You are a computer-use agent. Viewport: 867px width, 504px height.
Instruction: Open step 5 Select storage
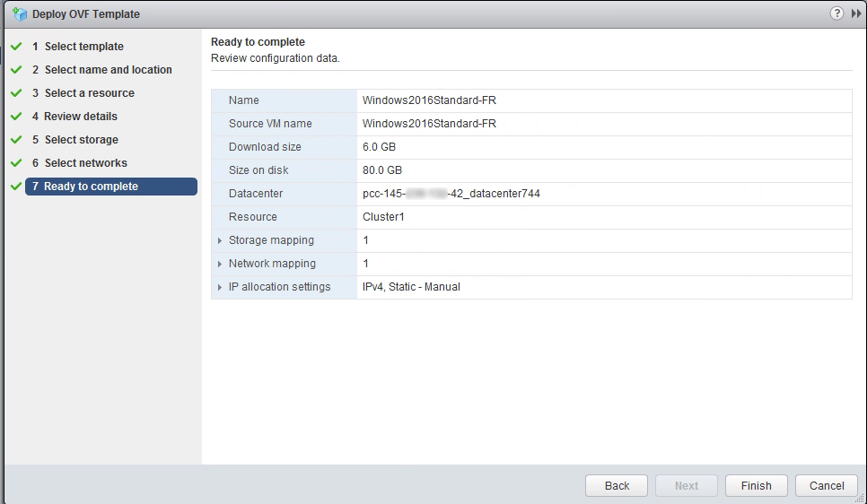[x=81, y=140]
